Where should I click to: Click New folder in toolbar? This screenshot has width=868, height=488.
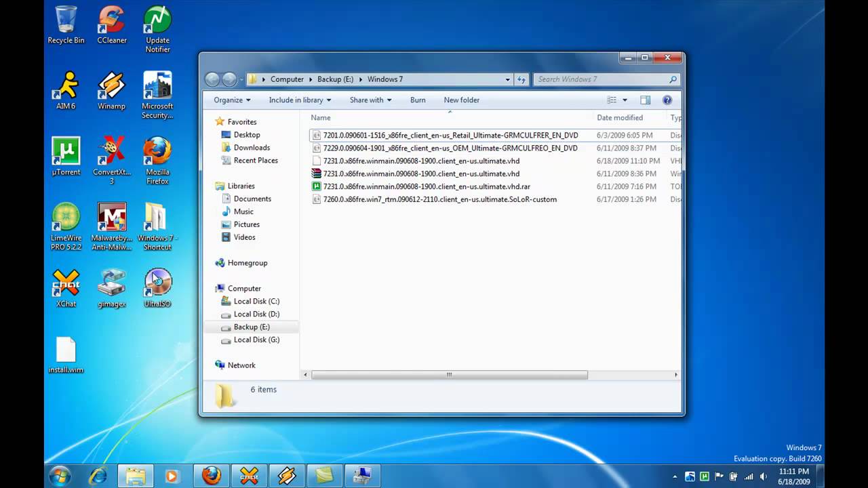click(461, 100)
